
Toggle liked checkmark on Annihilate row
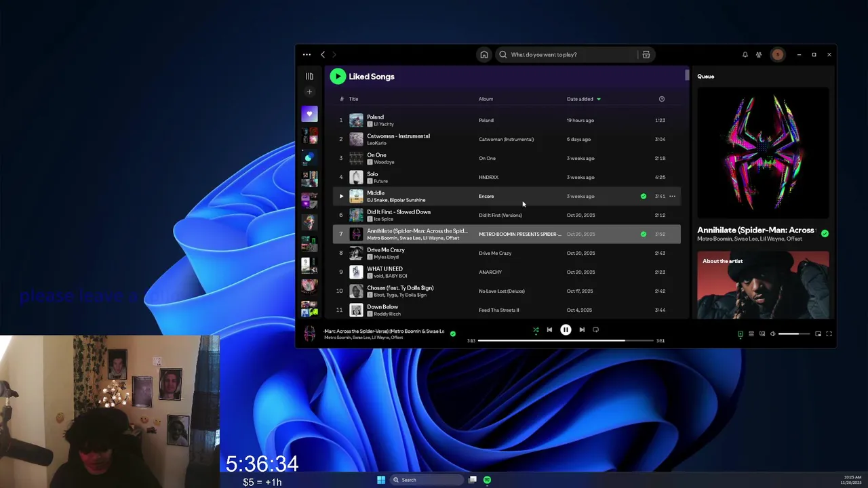[x=644, y=234]
